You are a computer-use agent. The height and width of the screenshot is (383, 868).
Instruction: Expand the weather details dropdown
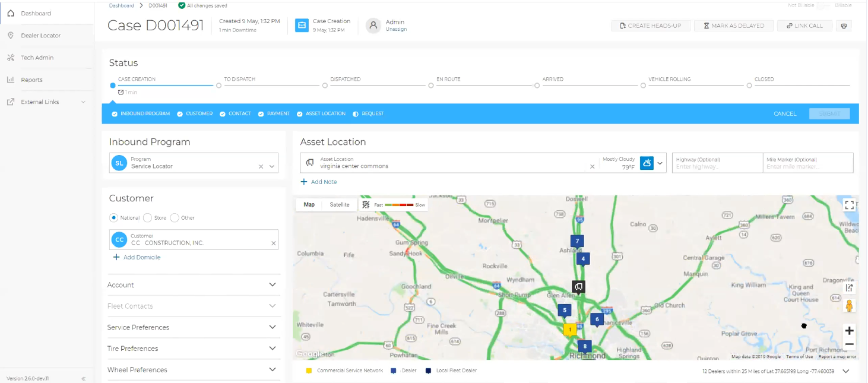point(660,163)
